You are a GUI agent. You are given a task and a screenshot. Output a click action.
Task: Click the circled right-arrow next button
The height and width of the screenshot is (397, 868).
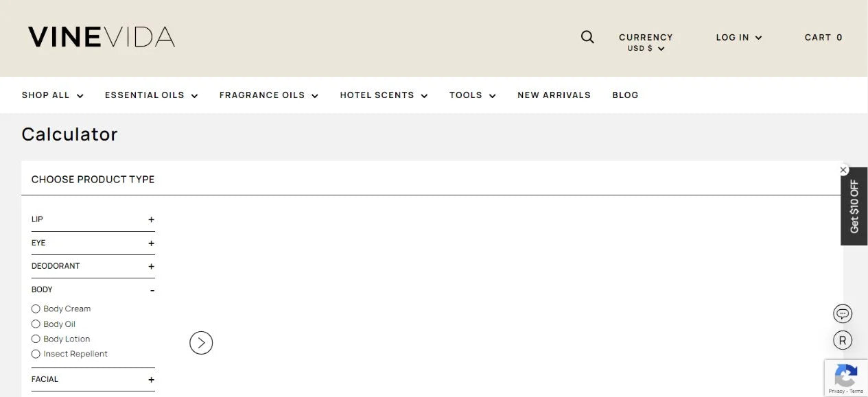coord(201,343)
